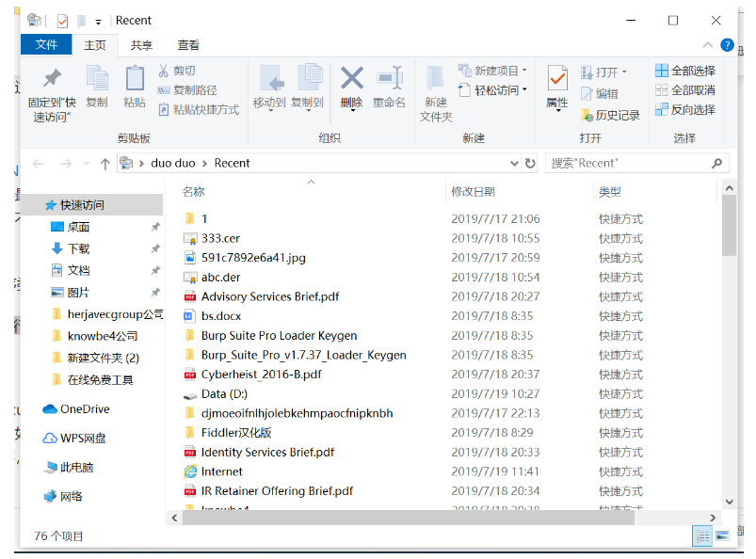Screen dimensions: 756x559
Task: Collapse the ribbon with the chevron arrow
Action: click(x=707, y=45)
